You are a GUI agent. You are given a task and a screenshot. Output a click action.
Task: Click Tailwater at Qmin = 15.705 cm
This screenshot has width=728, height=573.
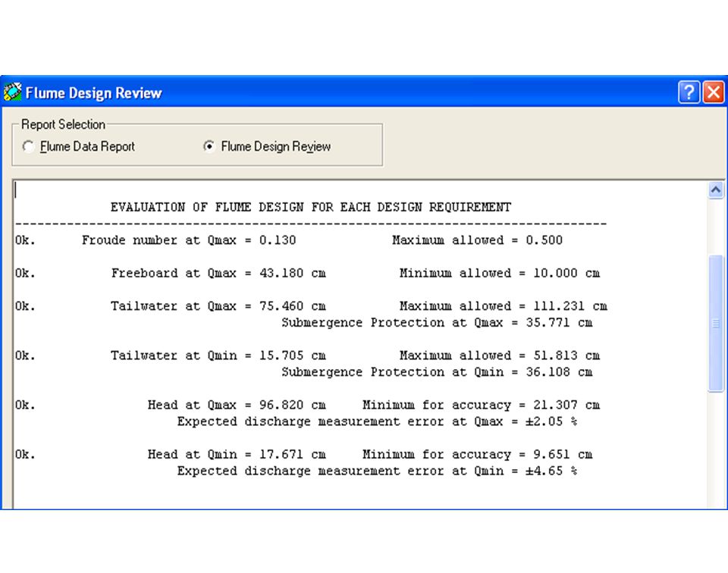(x=218, y=355)
